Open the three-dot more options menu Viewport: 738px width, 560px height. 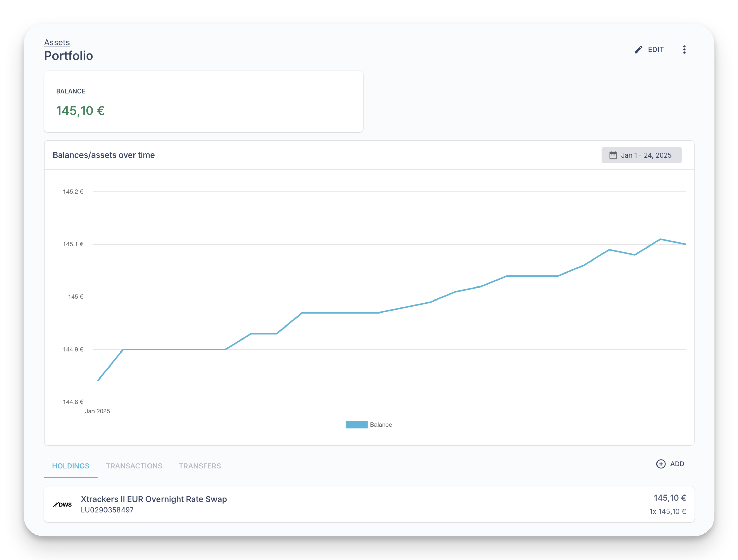684,50
